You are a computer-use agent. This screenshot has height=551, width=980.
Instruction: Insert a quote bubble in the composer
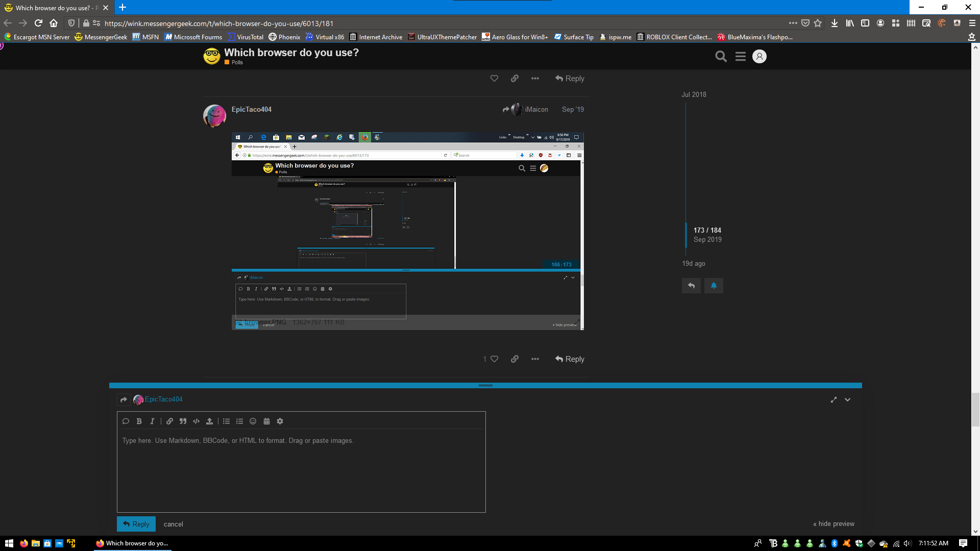126,421
